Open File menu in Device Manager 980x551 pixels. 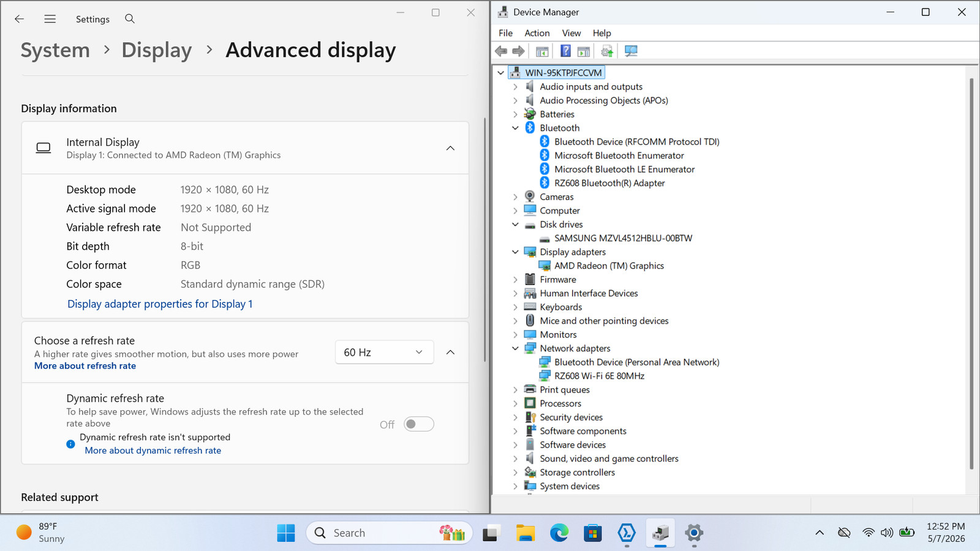[506, 33]
